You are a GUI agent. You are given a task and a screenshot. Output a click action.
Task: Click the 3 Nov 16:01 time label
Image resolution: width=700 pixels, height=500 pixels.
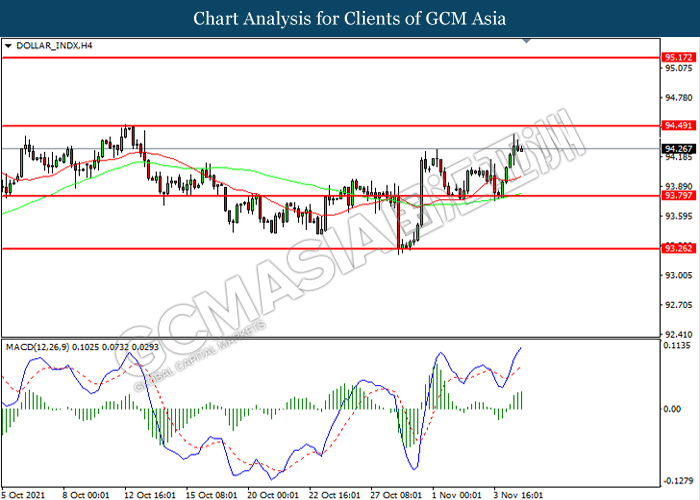[518, 495]
